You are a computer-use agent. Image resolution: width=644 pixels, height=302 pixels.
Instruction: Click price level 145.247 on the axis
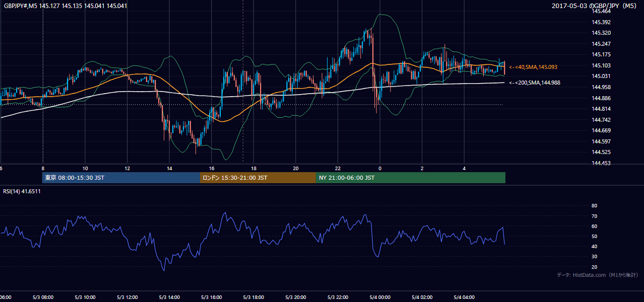pyautogui.click(x=601, y=44)
